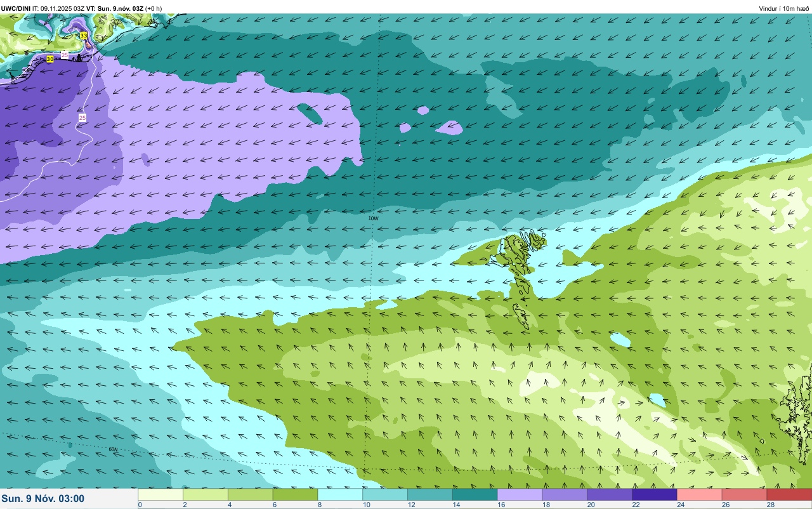The height and width of the screenshot is (509, 812).
Task: Click the yellow 30 wind value marker
Action: (x=50, y=59)
